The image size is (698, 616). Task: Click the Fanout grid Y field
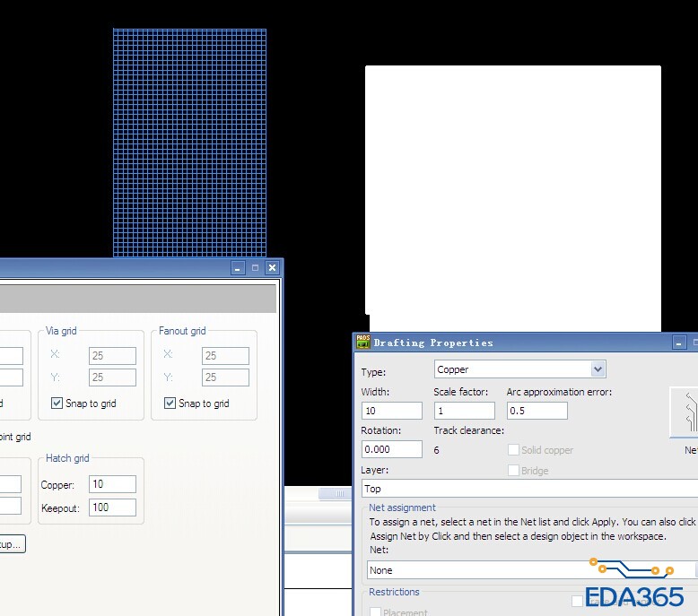pos(225,377)
